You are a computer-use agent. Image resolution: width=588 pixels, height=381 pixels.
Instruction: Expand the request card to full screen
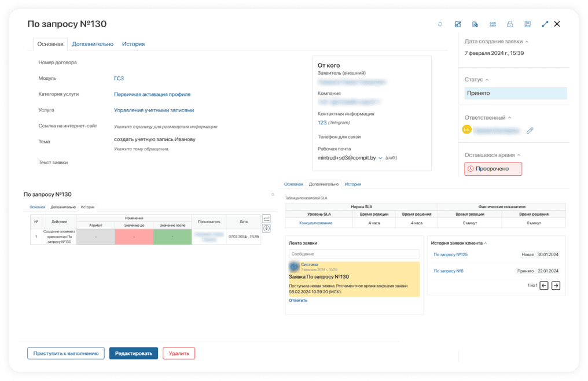[x=545, y=24]
